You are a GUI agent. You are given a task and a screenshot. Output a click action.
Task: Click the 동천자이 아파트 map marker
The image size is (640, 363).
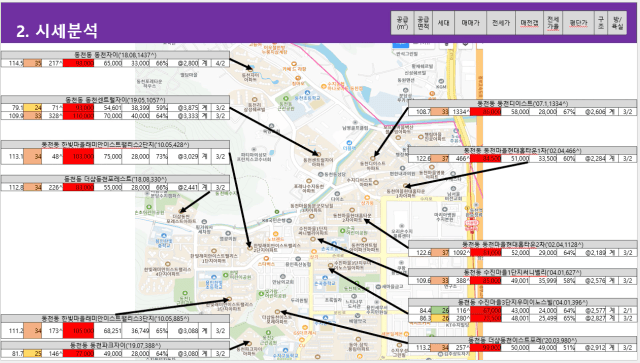coord(250,70)
